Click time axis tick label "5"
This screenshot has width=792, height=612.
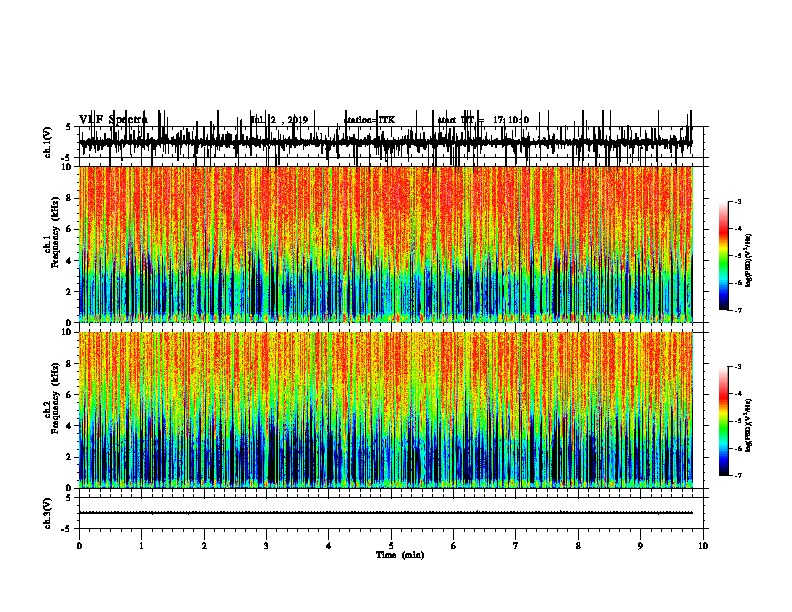click(391, 546)
